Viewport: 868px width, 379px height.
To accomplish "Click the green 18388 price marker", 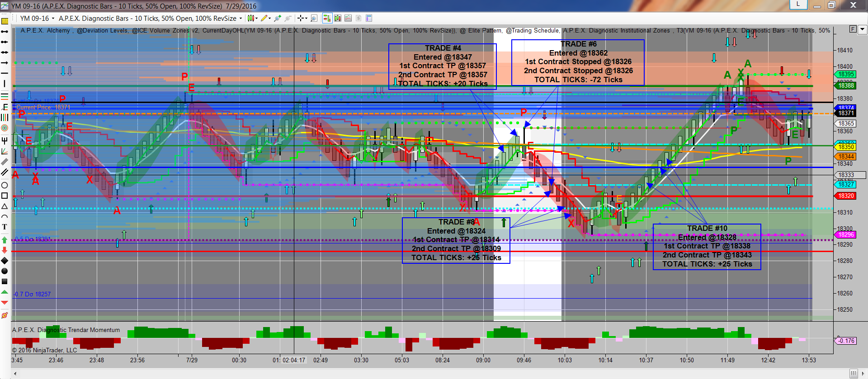I will click(846, 85).
